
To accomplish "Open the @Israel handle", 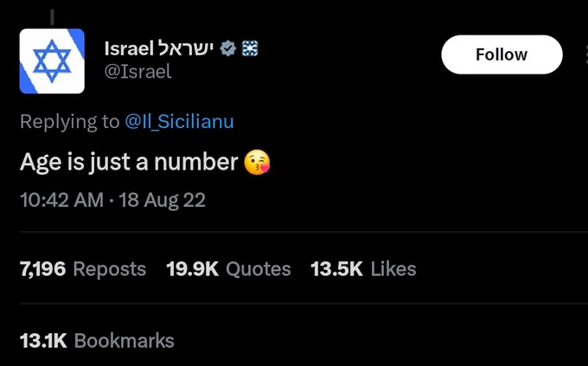I will click(x=137, y=72).
